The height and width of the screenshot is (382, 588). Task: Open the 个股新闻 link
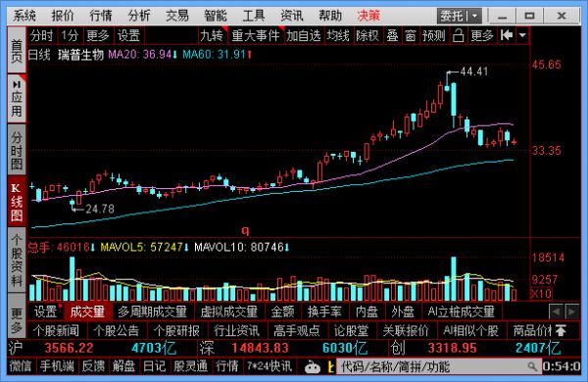tap(56, 330)
